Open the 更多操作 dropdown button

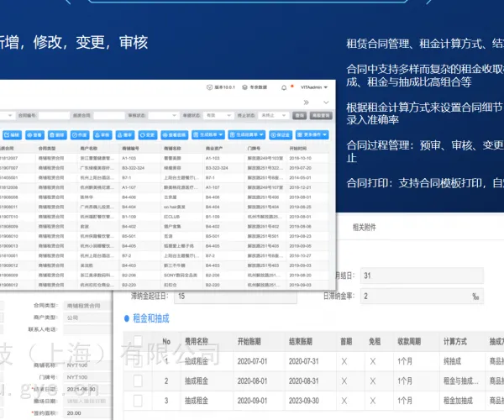pos(312,135)
